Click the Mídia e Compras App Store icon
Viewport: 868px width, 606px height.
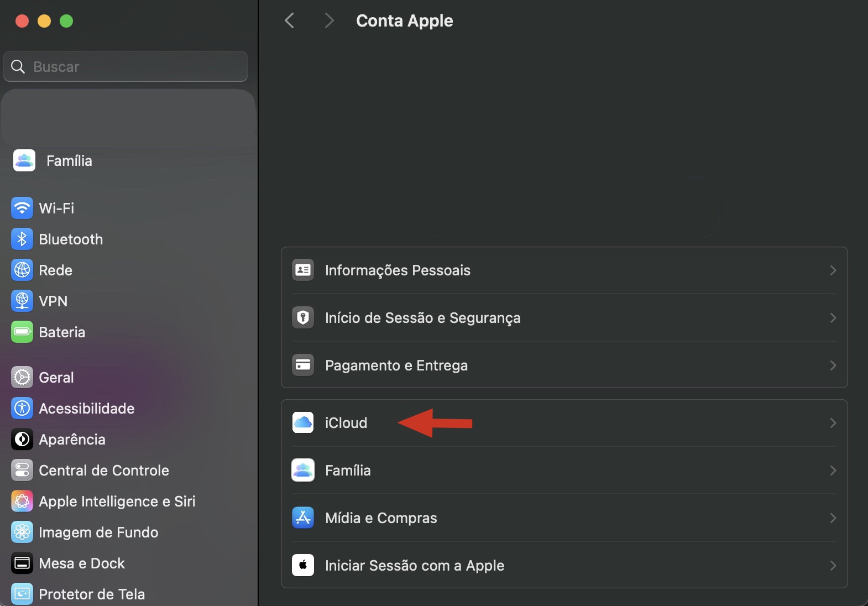[303, 518]
